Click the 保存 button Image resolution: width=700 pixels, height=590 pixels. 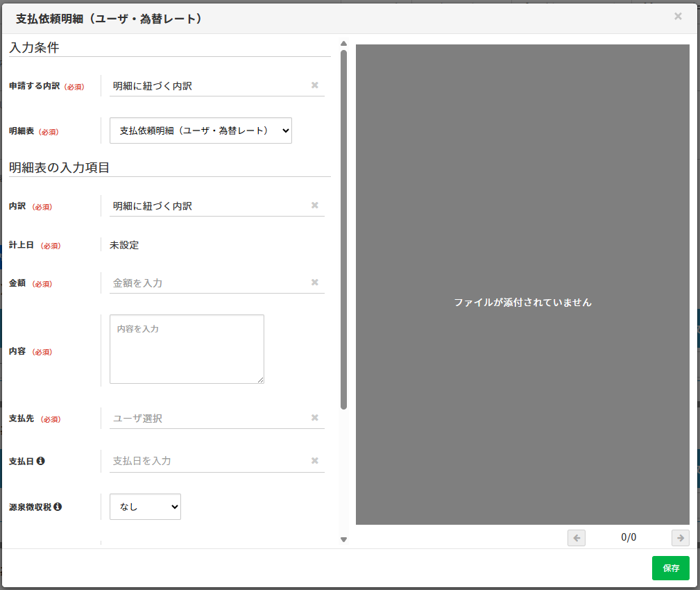(x=670, y=568)
